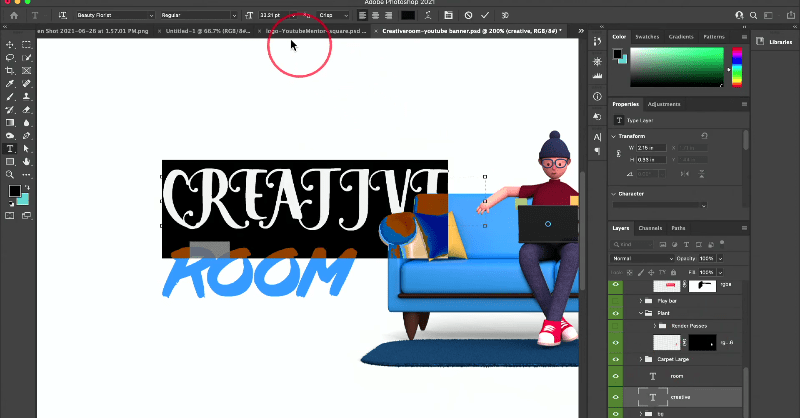Open the font style Regular dropdown
800x418 pixels.
click(x=234, y=15)
